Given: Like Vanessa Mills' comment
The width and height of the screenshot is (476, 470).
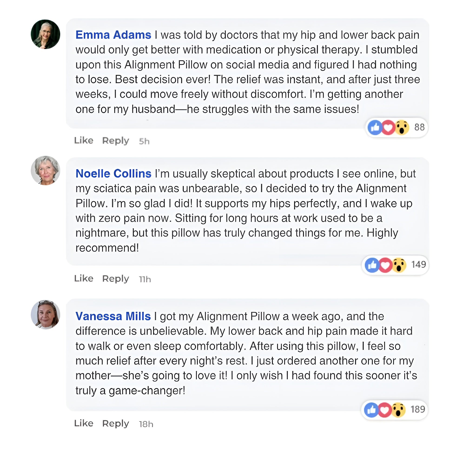Looking at the screenshot, I should pos(83,423).
